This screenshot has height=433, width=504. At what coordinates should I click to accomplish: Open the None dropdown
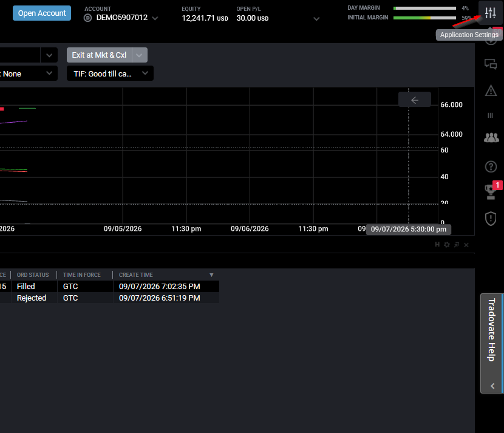click(29, 73)
